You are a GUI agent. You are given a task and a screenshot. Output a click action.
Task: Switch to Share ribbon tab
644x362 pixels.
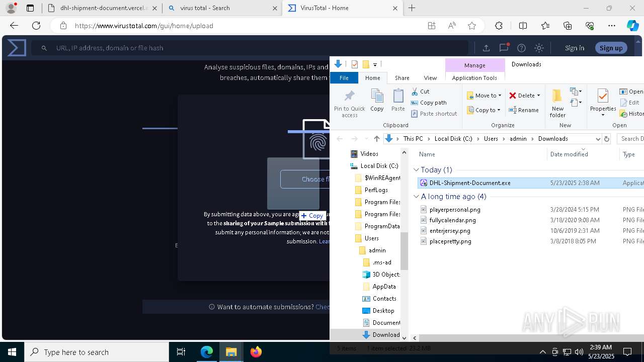402,78
